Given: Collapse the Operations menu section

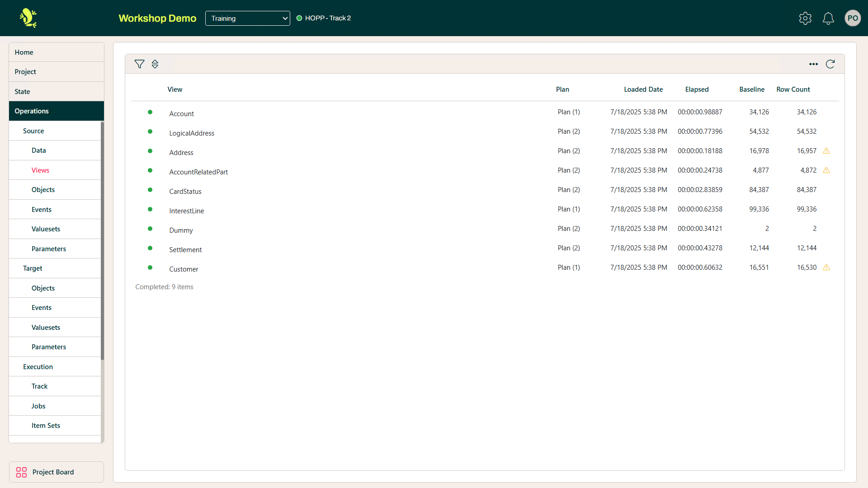Looking at the screenshot, I should (56, 111).
